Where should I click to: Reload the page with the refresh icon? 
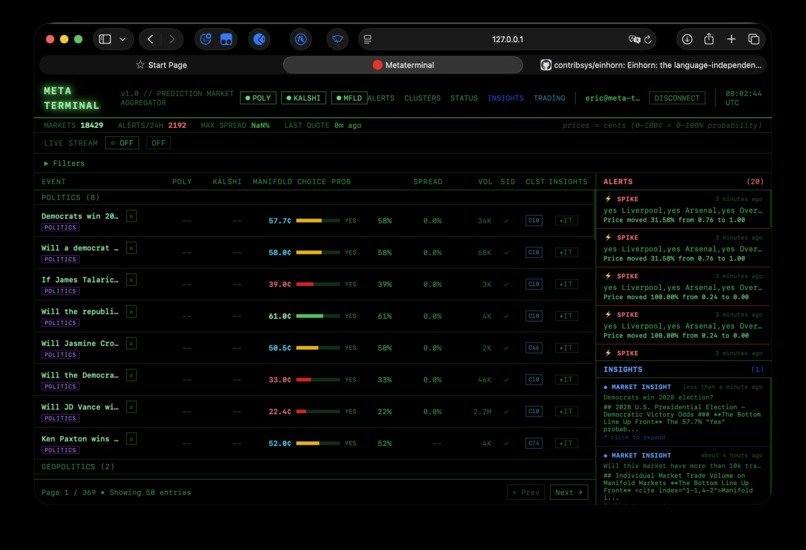[648, 39]
